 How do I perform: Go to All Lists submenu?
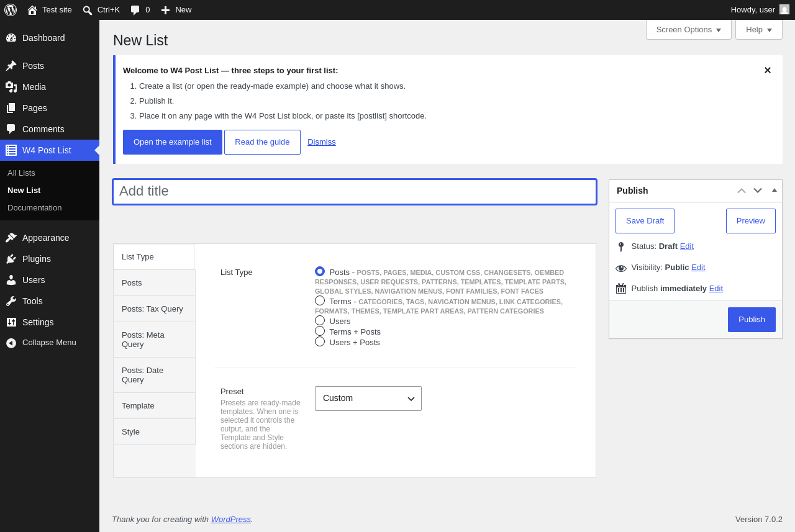pyautogui.click(x=21, y=173)
